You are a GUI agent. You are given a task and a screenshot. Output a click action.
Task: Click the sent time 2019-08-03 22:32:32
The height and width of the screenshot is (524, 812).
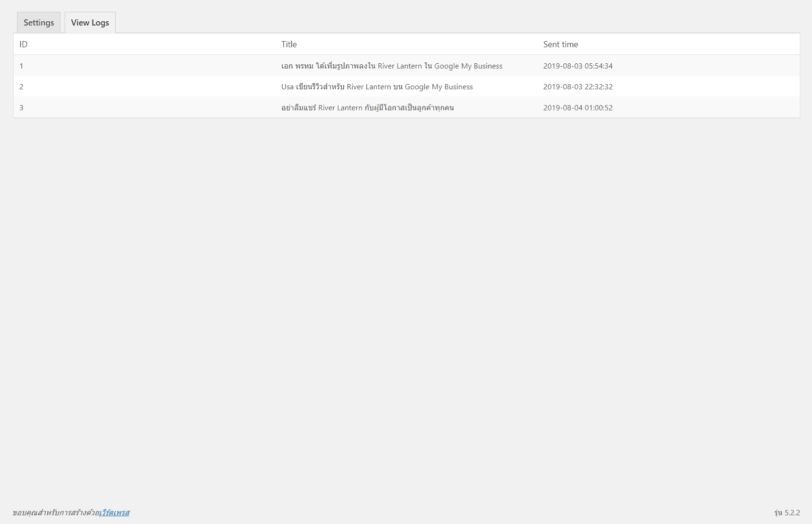pyautogui.click(x=578, y=87)
